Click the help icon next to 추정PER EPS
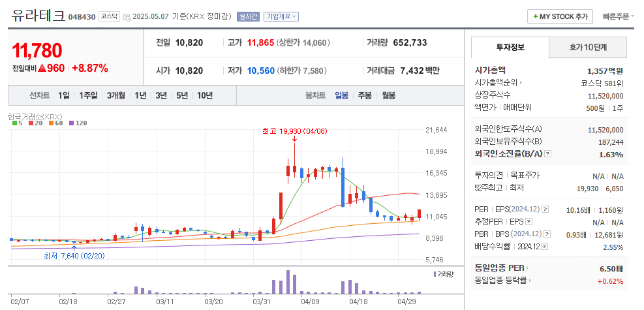This screenshot has width=644, height=310. (529, 222)
